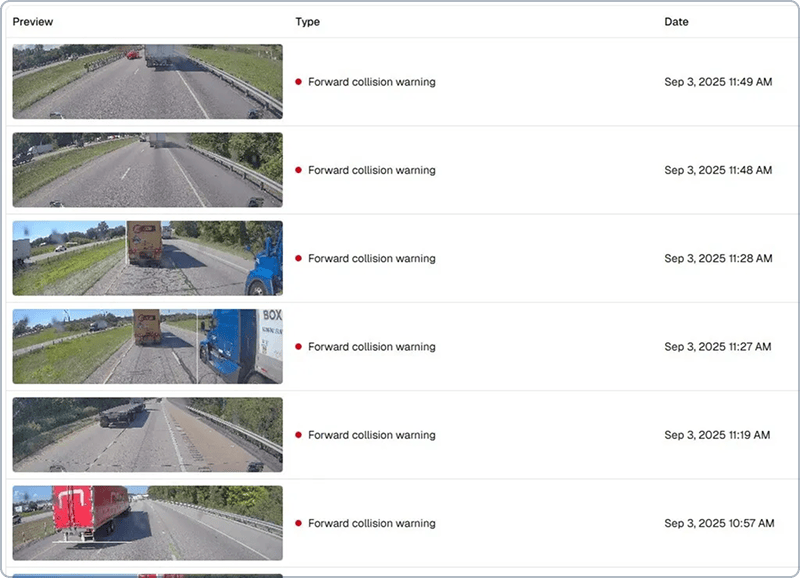Open the Forward collision warning text at 11:49 AM

[372, 82]
